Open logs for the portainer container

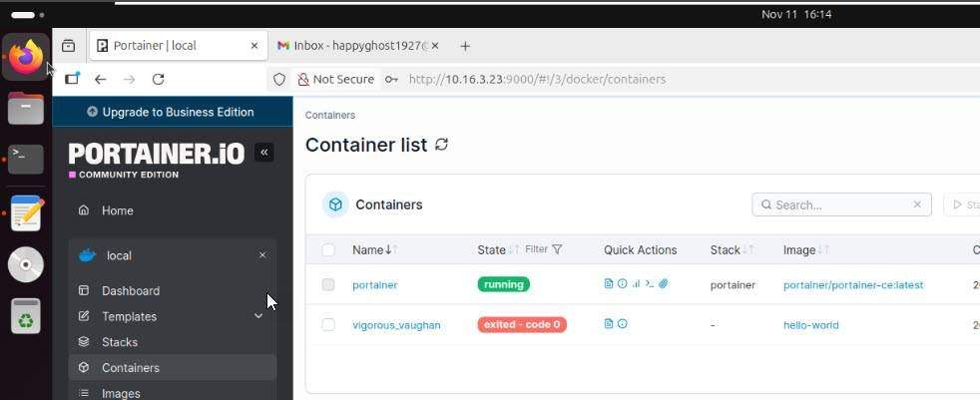pyautogui.click(x=609, y=284)
